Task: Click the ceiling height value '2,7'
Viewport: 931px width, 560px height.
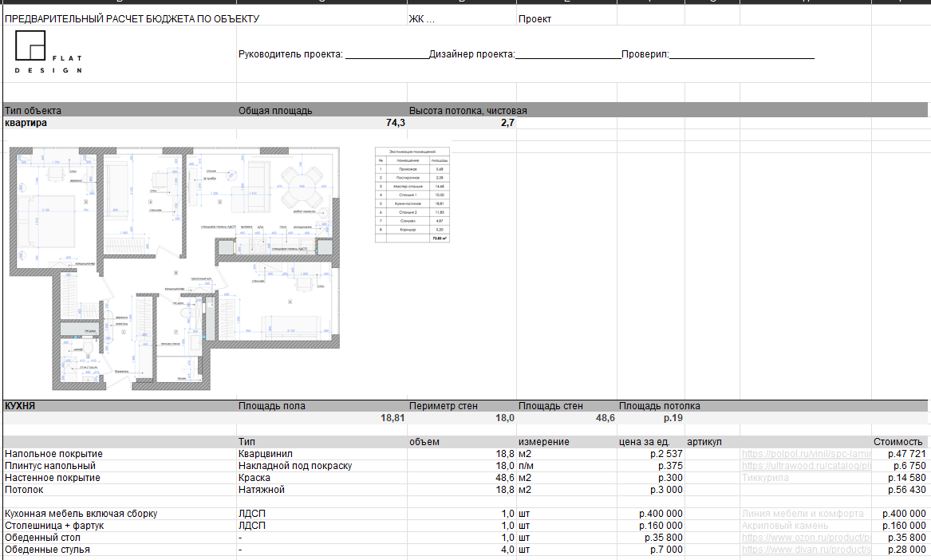Action: tap(507, 123)
